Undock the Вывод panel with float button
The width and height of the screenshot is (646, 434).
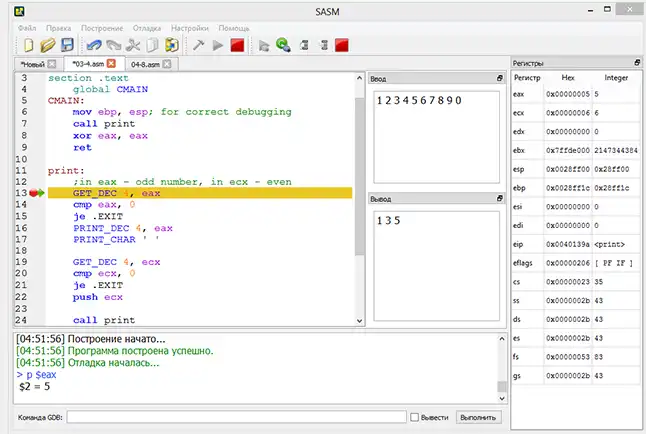pyautogui.click(x=500, y=199)
